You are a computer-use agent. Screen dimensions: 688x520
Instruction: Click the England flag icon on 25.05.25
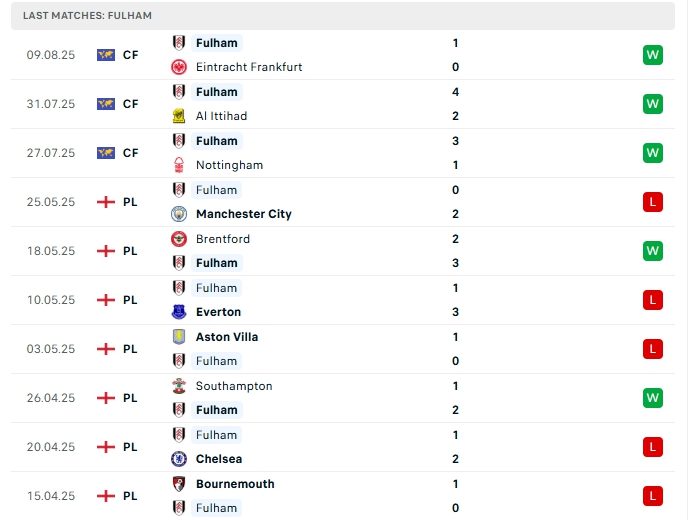pyautogui.click(x=105, y=202)
